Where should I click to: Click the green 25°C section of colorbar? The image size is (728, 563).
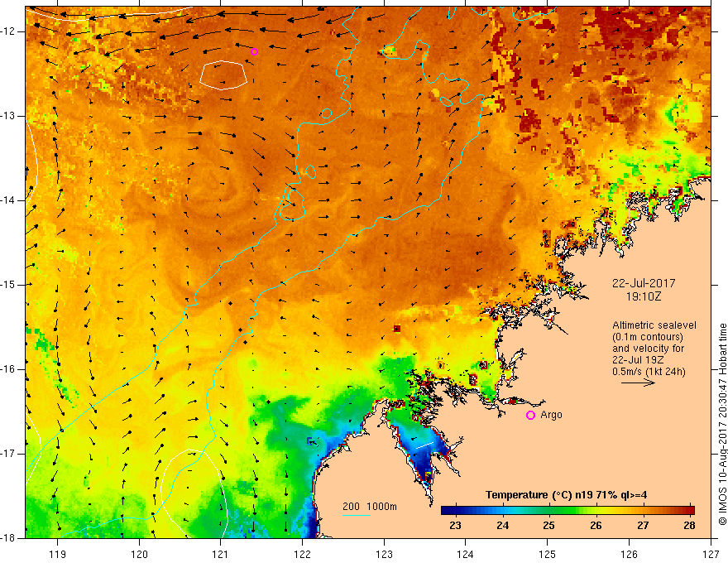[x=549, y=511]
